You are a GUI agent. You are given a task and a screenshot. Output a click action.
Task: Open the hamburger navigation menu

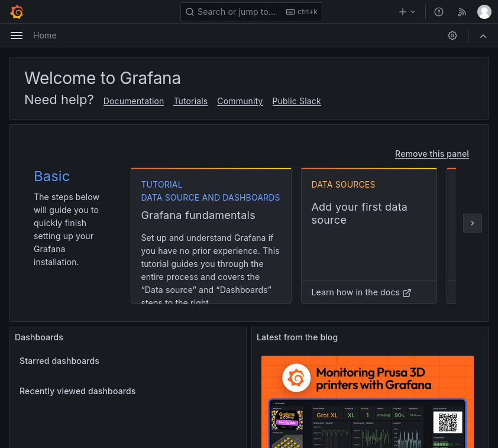(17, 36)
